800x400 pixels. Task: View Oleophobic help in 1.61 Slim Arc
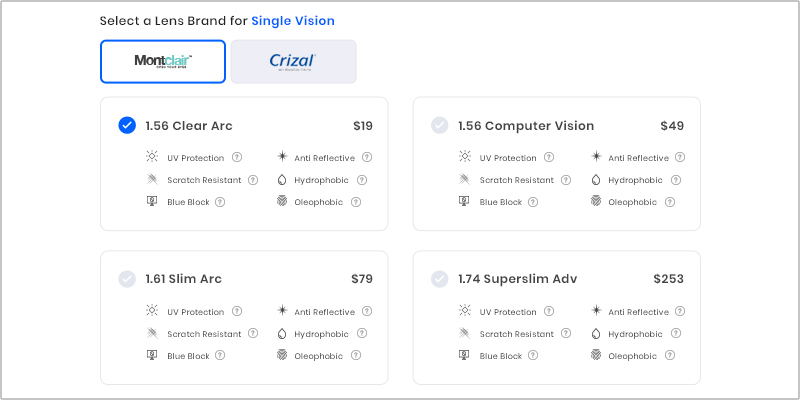(356, 355)
